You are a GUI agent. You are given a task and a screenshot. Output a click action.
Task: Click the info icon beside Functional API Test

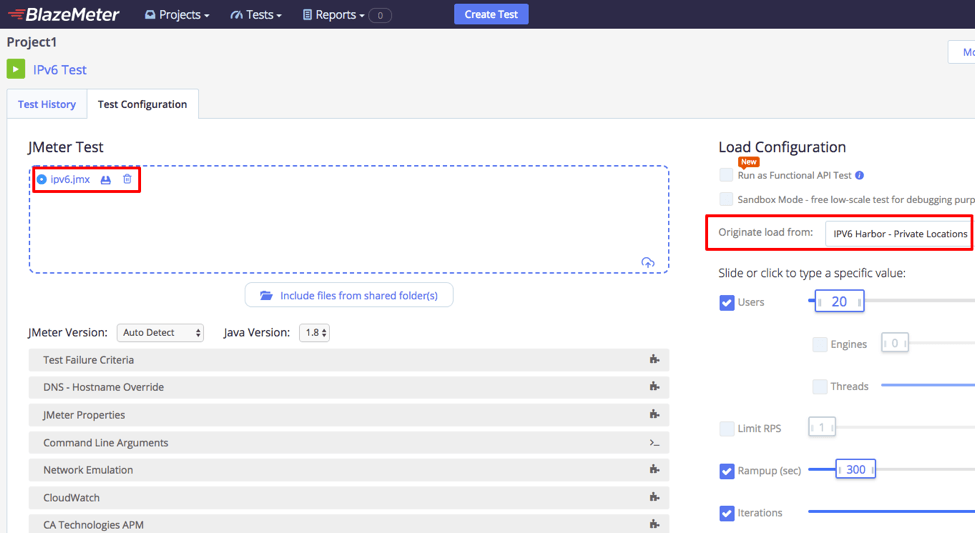click(859, 175)
